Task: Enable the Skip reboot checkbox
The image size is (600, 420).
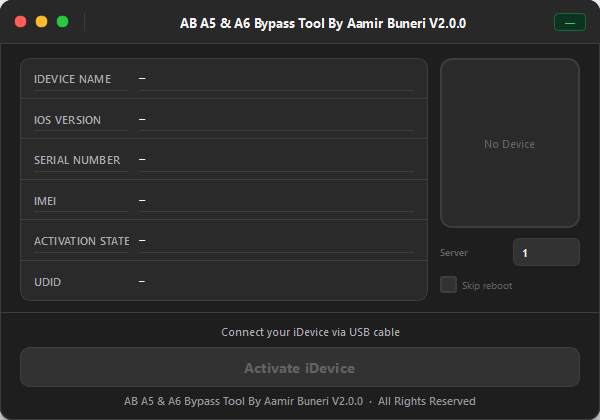Action: (448, 285)
